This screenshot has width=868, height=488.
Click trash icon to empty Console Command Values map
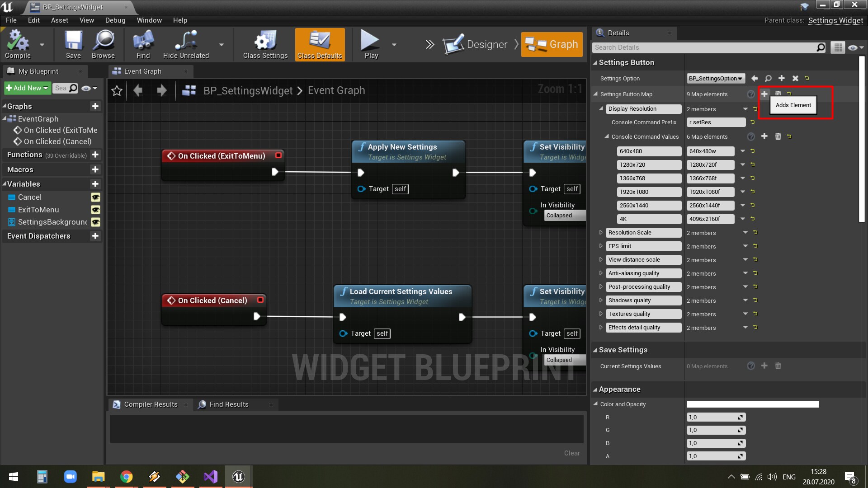(778, 136)
